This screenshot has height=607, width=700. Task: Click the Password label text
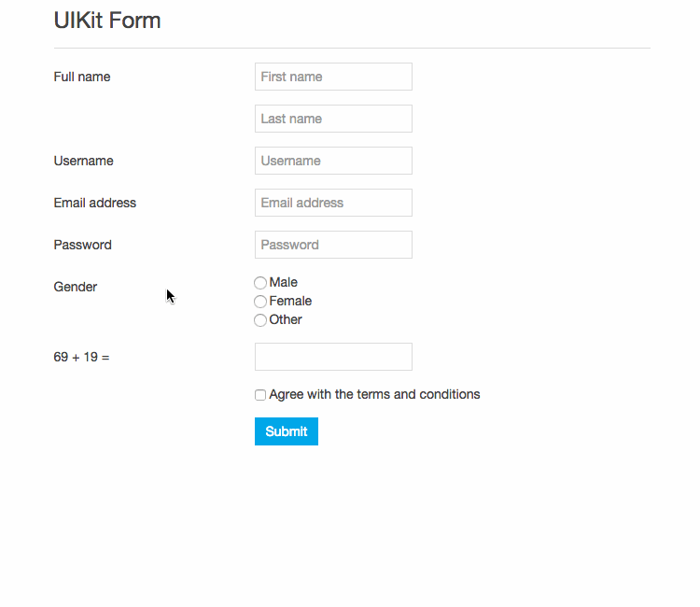pos(82,245)
